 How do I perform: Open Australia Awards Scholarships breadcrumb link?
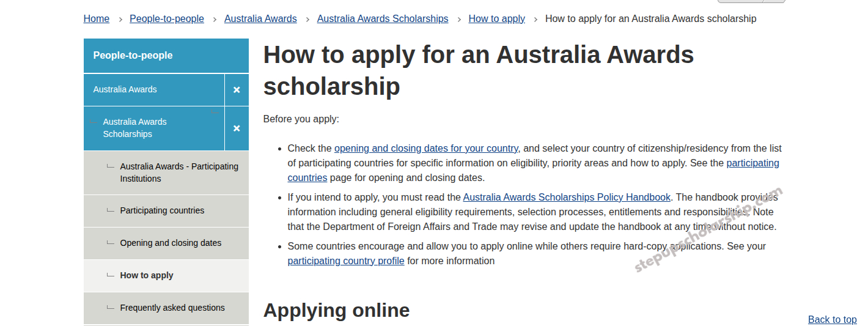tap(383, 19)
